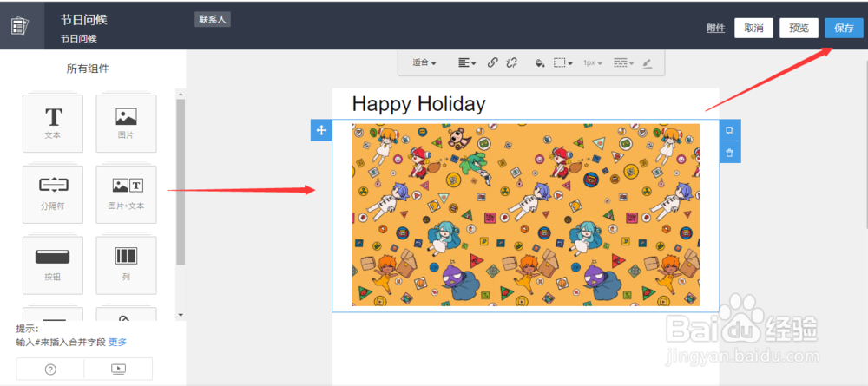Click the 所有组件 panel heading
Image resolution: width=868 pixels, height=386 pixels.
click(88, 69)
